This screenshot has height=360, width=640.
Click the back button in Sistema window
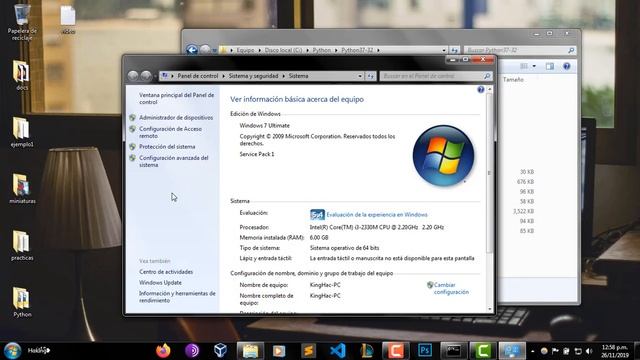(x=133, y=76)
